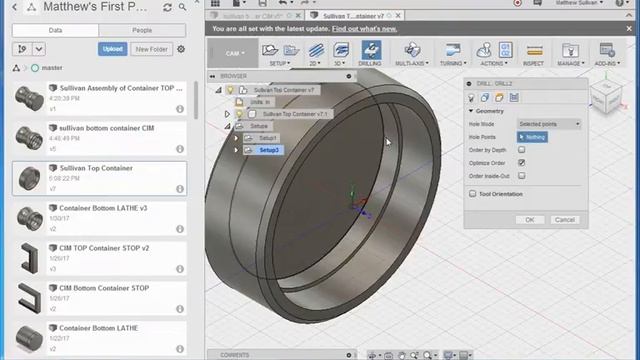This screenshot has width=640, height=360.
Task: Open the Tool tab in Drill dialog
Action: pos(471,98)
